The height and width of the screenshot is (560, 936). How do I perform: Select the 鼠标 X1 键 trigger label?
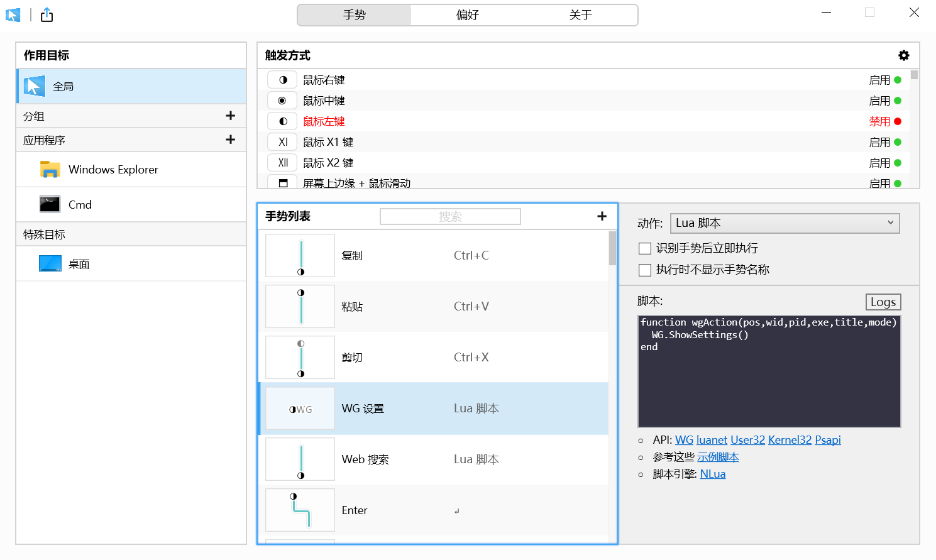[328, 142]
